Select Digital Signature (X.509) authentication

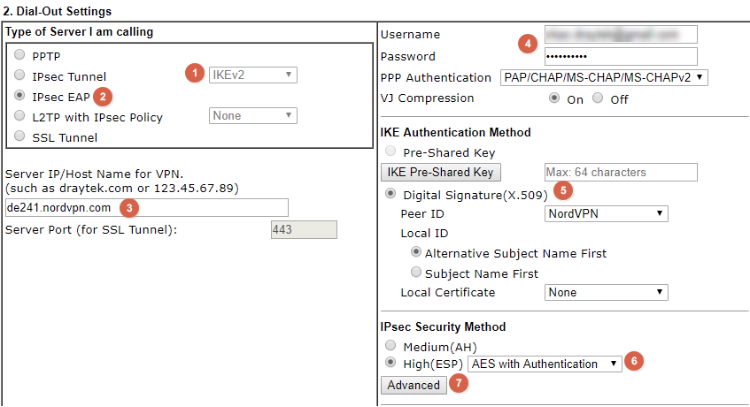[x=391, y=193]
